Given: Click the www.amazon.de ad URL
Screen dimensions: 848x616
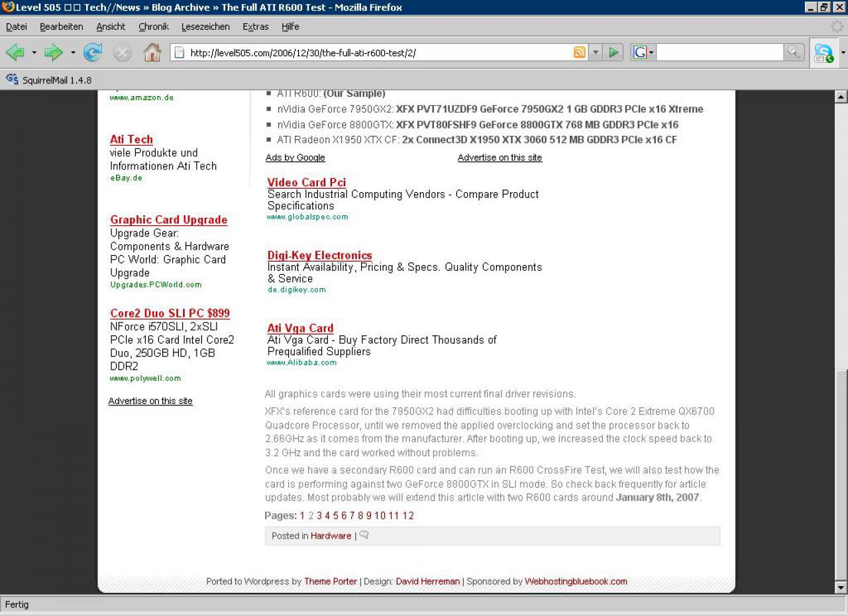Looking at the screenshot, I should [142, 97].
